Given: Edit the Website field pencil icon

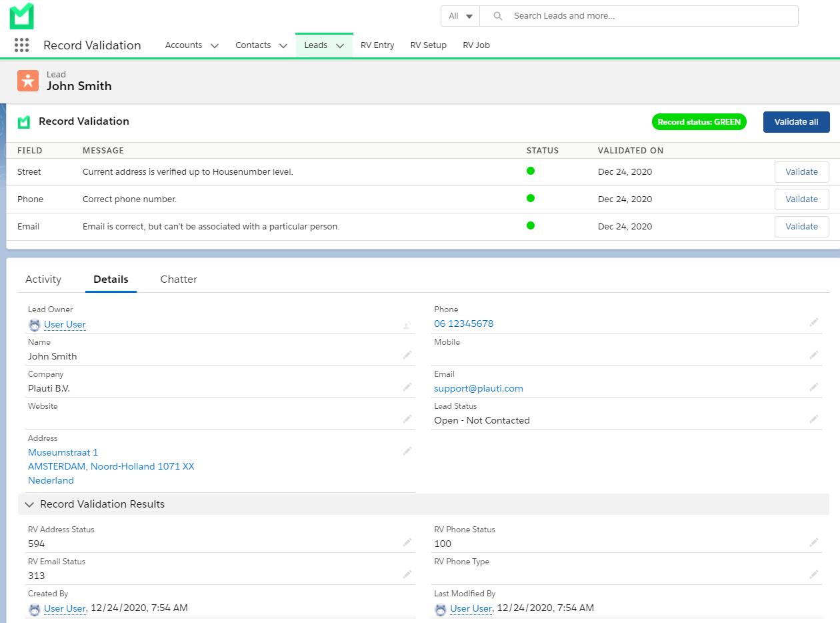Looking at the screenshot, I should click(x=407, y=419).
